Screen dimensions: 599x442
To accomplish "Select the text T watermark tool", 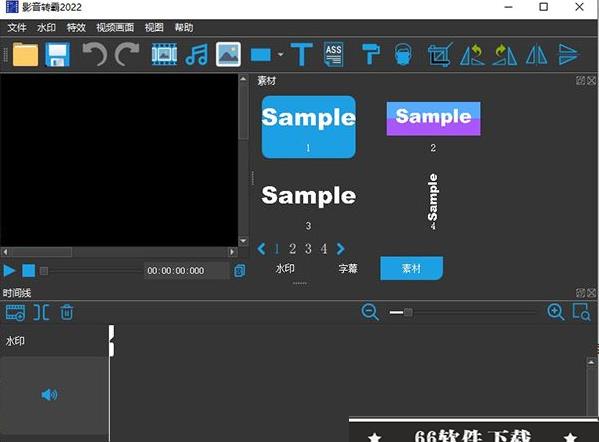I will point(301,55).
